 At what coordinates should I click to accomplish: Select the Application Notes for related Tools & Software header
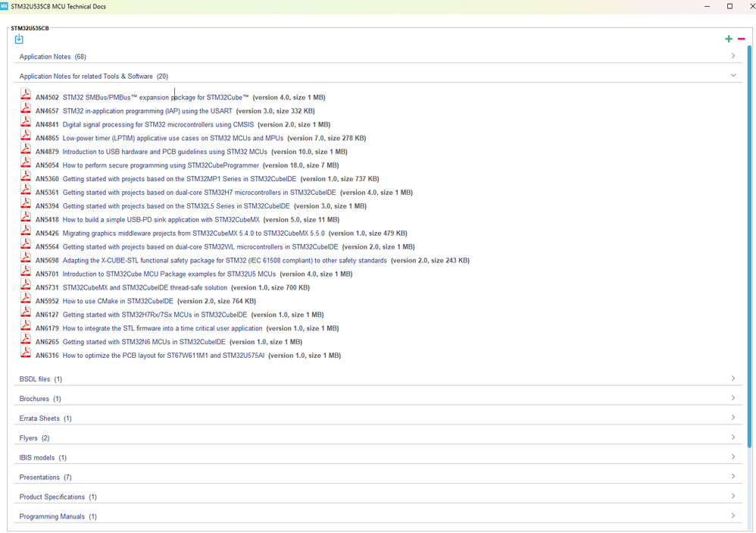93,77
